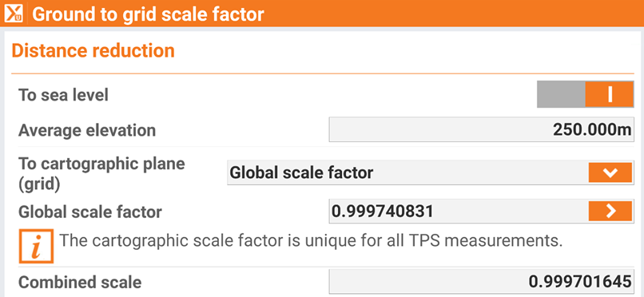Click the Combined scale value field
The image size is (644, 297).
point(481,281)
